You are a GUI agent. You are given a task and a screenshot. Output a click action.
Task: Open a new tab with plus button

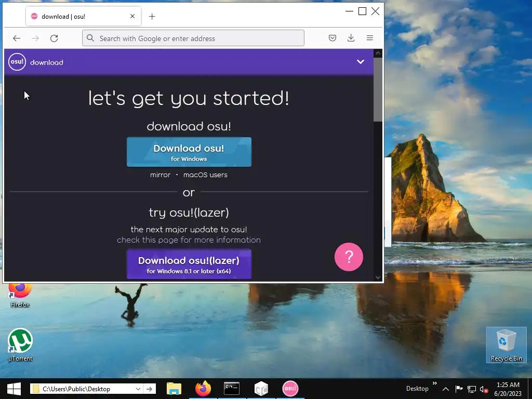[152, 16]
